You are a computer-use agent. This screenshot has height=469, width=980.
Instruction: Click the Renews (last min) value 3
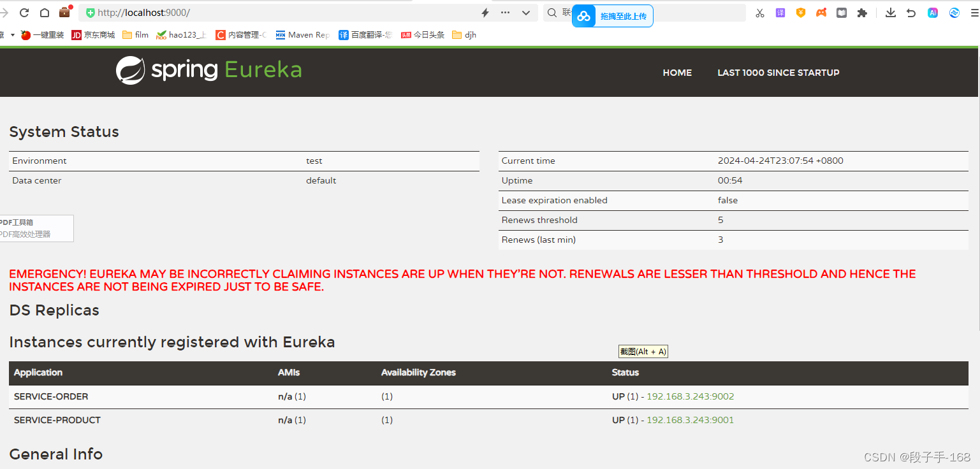720,240
